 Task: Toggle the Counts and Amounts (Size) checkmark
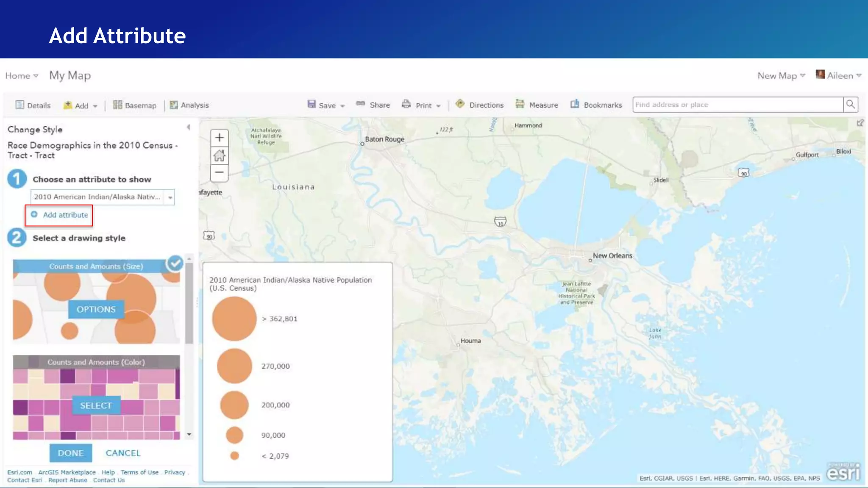click(175, 263)
